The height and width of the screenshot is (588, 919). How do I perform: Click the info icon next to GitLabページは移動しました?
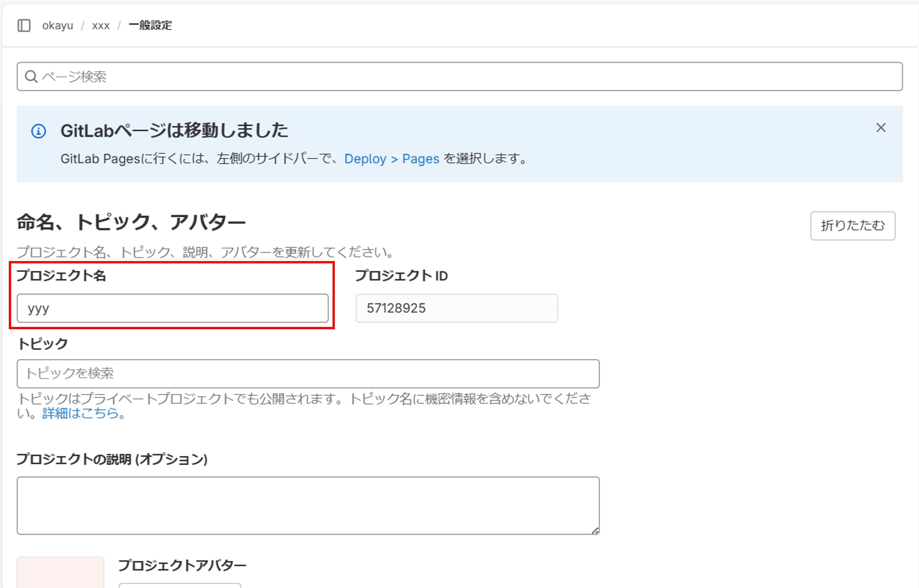click(39, 131)
